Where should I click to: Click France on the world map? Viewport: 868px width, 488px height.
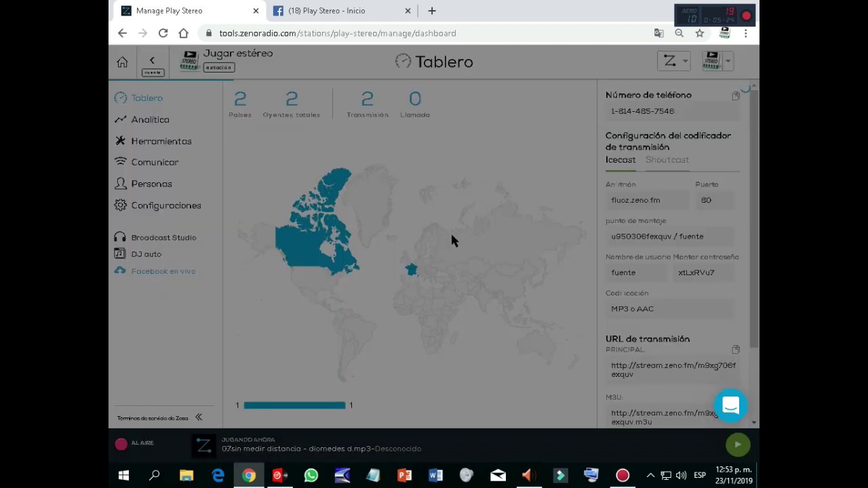[411, 270]
